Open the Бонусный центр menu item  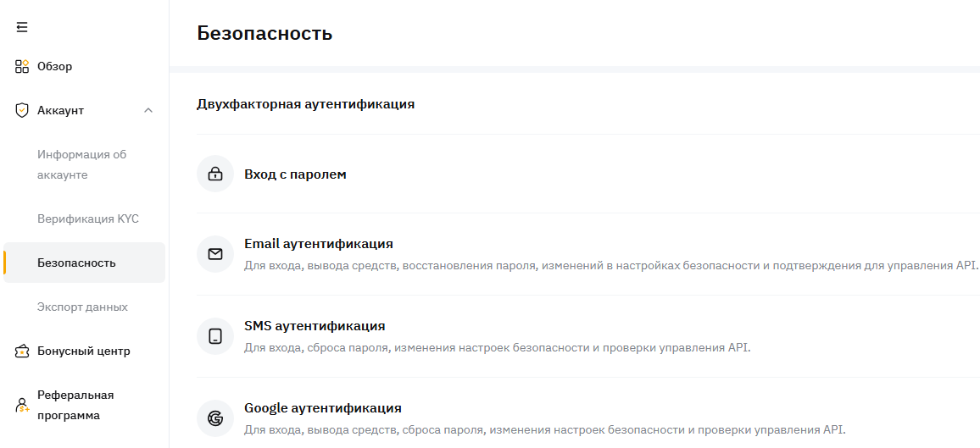point(84,351)
